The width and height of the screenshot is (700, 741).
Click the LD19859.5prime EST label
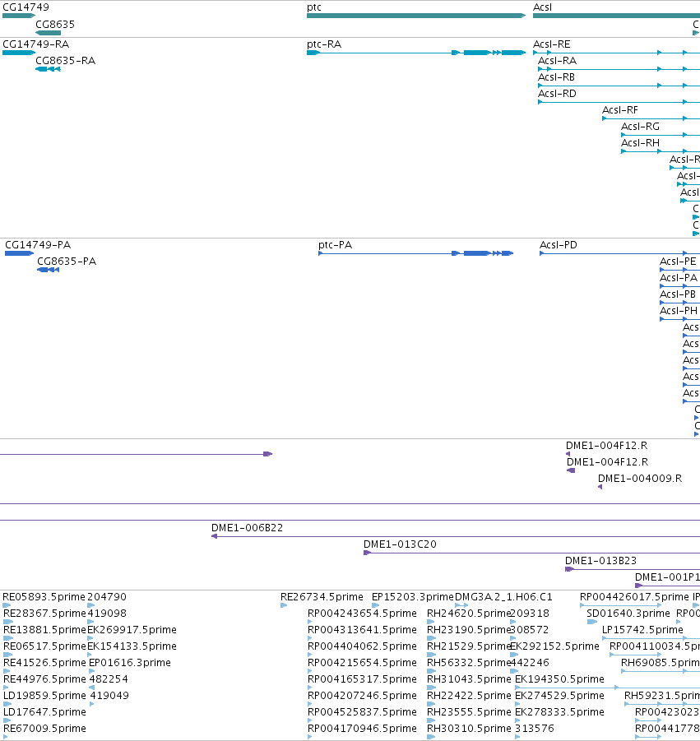44,696
